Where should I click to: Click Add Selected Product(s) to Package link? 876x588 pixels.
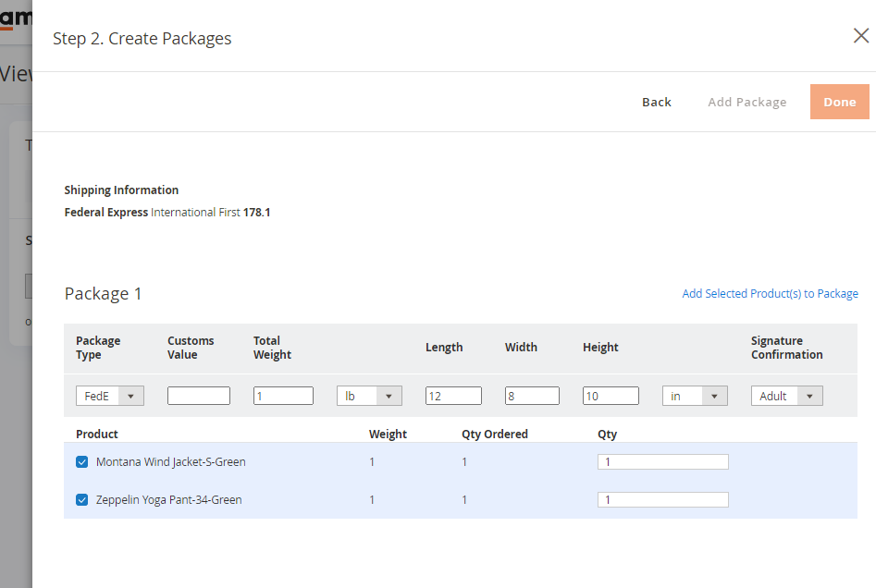770,293
